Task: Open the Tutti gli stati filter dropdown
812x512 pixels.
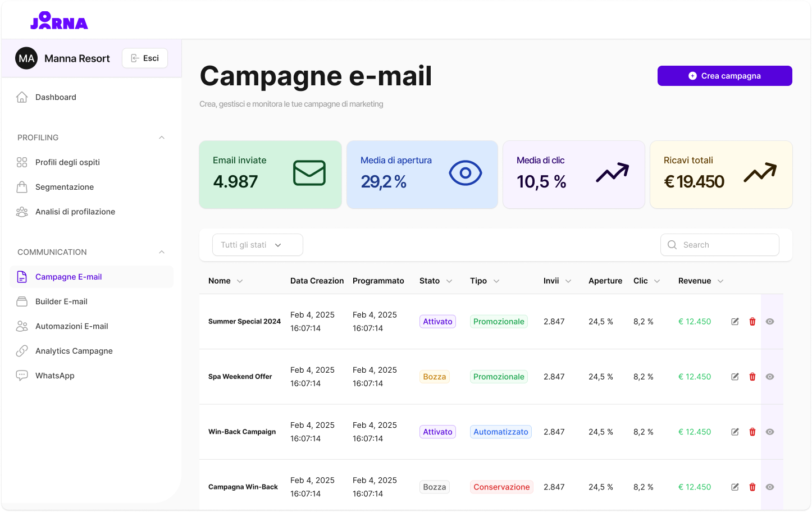Action: click(257, 244)
